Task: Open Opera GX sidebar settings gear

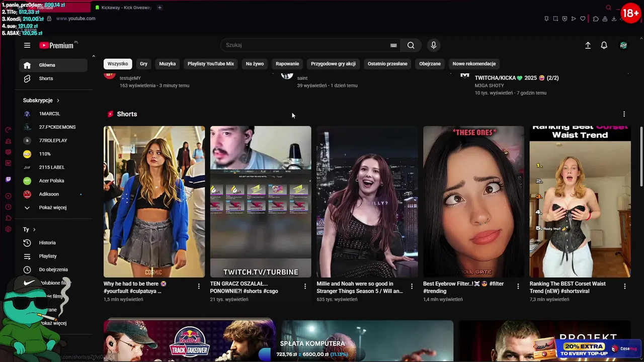Action: coord(8,229)
